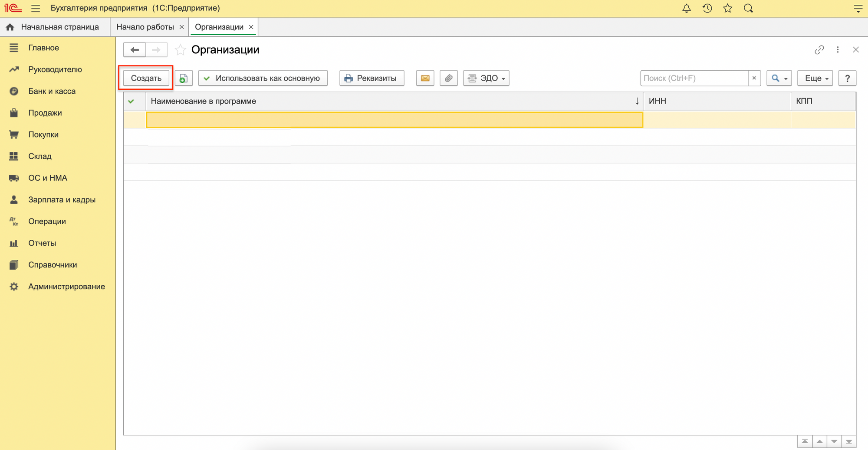Open the hamburger main menu
Viewport: 868px width, 450px height.
point(36,8)
